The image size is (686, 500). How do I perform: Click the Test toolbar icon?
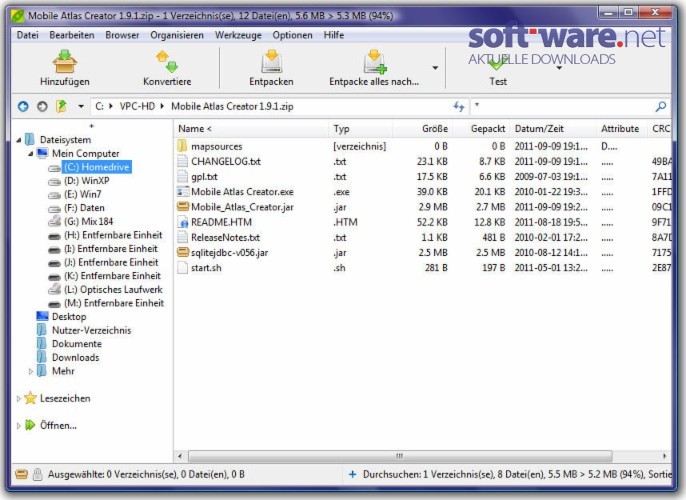pyautogui.click(x=497, y=65)
